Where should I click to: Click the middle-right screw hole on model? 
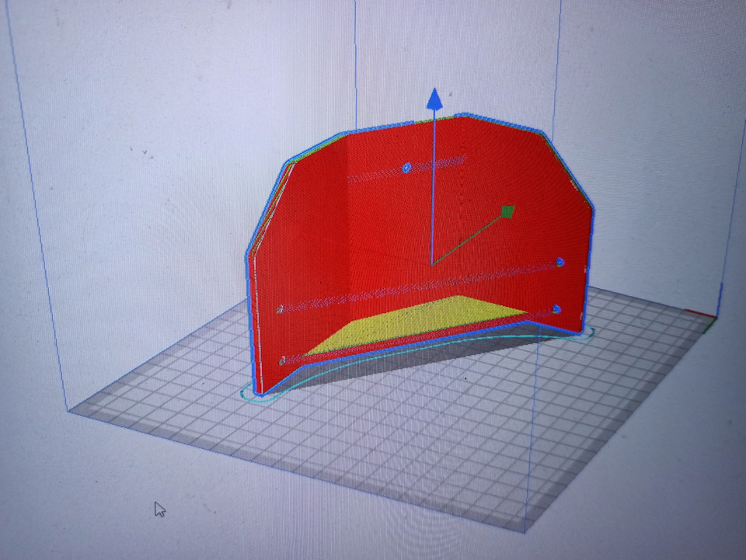point(560,262)
